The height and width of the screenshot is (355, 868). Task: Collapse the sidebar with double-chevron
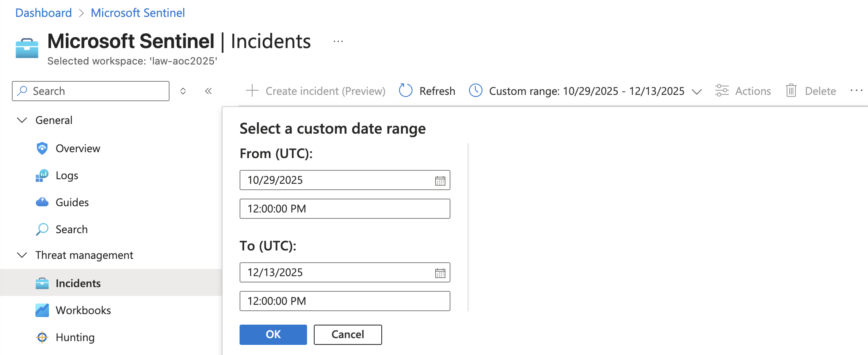tap(208, 91)
